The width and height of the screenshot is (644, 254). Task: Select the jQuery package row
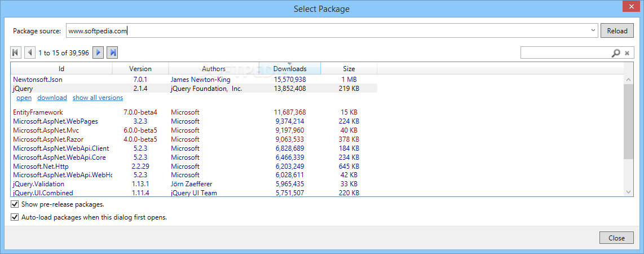coord(194,89)
